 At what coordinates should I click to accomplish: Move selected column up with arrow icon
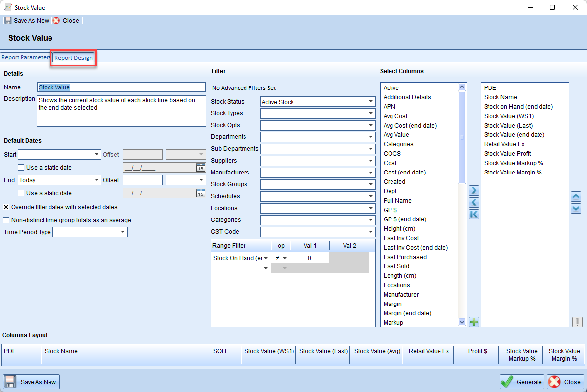576,197
